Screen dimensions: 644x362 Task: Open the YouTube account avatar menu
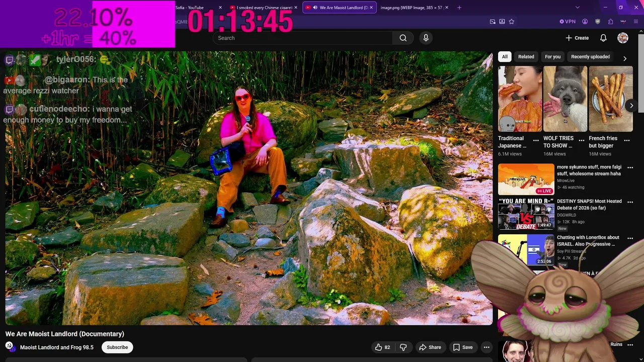tap(623, 38)
